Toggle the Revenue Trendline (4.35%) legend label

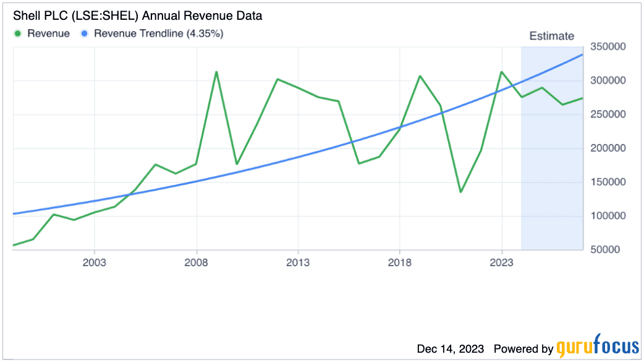click(x=158, y=33)
